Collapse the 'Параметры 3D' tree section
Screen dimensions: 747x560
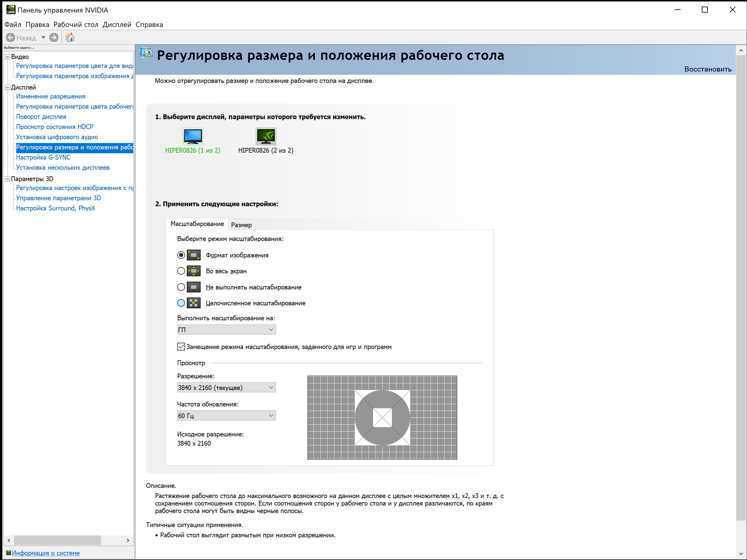(7, 179)
